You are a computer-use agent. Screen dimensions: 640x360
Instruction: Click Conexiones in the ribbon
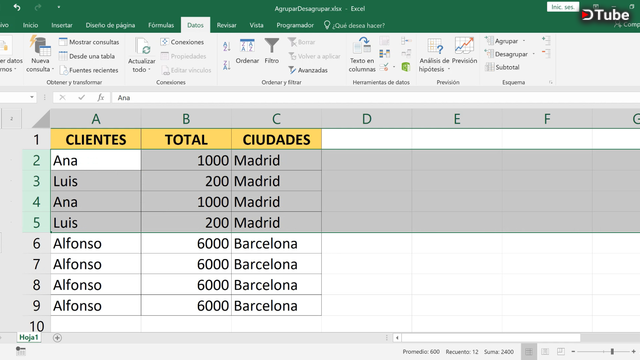point(182,42)
